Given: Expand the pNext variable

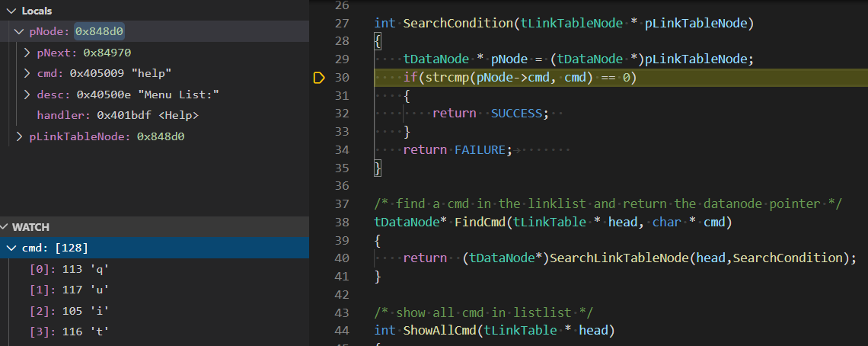Looking at the screenshot, I should pyautogui.click(x=27, y=53).
